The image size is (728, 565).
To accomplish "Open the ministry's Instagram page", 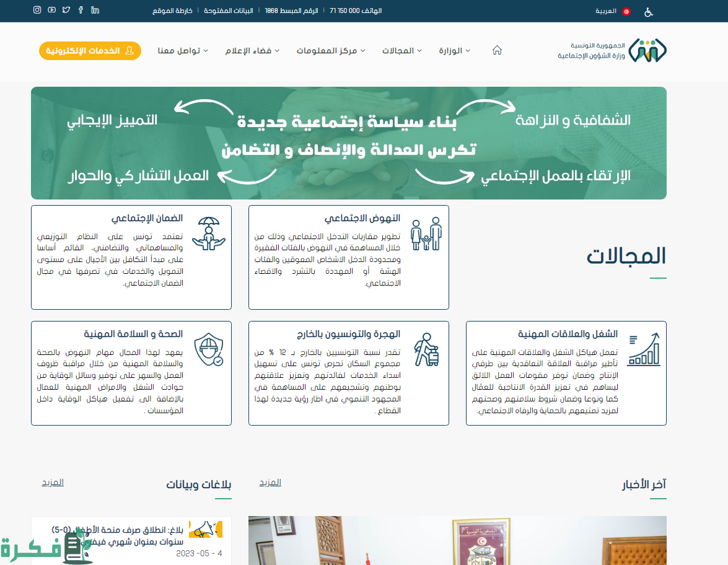I will coord(37,11).
